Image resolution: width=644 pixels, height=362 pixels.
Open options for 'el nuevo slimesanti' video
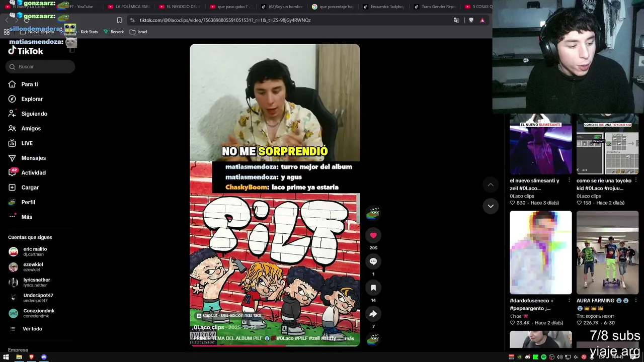[x=569, y=180]
